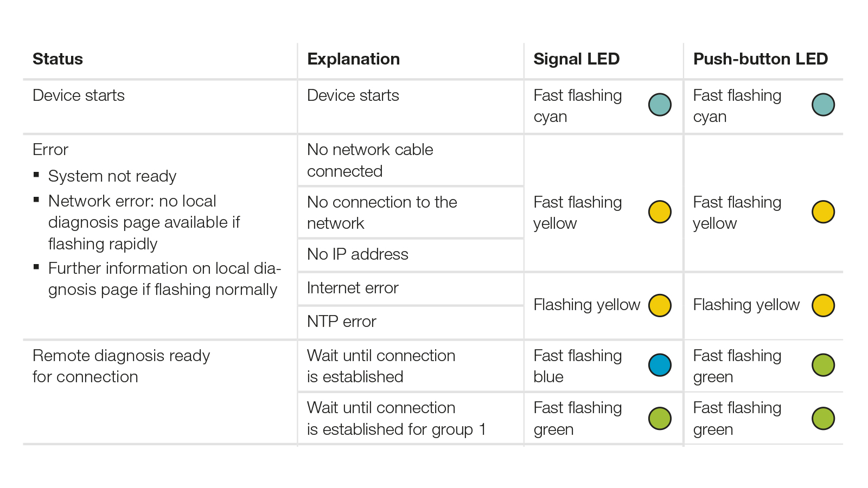Click the 'No network cable connected' cell
The width and height of the screenshot is (868, 488).
pyautogui.click(x=410, y=160)
